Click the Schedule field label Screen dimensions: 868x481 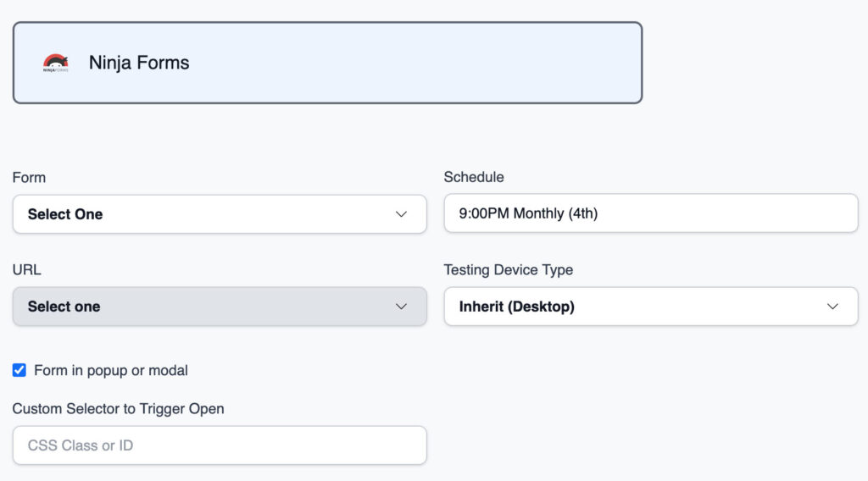click(x=473, y=177)
